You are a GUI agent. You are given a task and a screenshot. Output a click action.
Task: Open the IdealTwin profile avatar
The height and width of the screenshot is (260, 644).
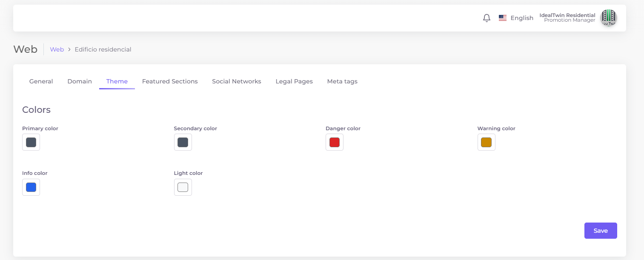(x=608, y=18)
